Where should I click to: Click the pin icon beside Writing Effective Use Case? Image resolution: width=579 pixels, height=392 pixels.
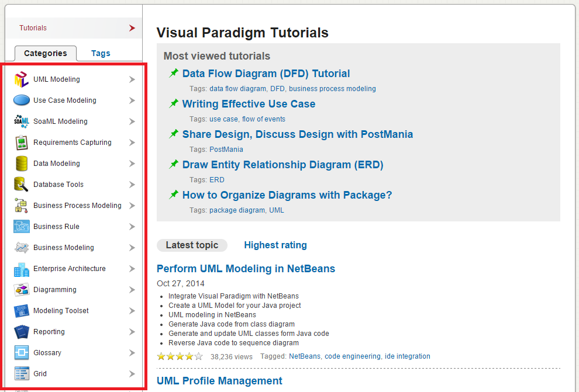(174, 103)
